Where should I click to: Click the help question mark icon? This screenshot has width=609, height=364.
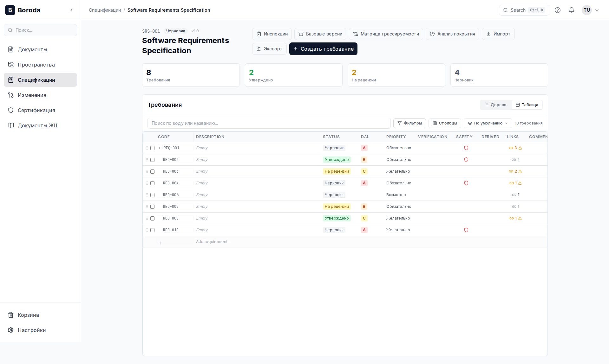(x=557, y=10)
